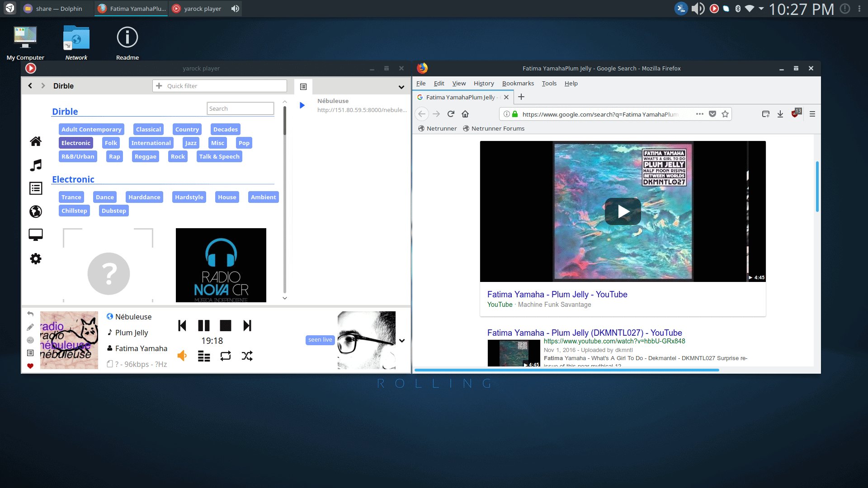The height and width of the screenshot is (488, 868).
Task: Open the Readme desktop icon
Action: [127, 43]
